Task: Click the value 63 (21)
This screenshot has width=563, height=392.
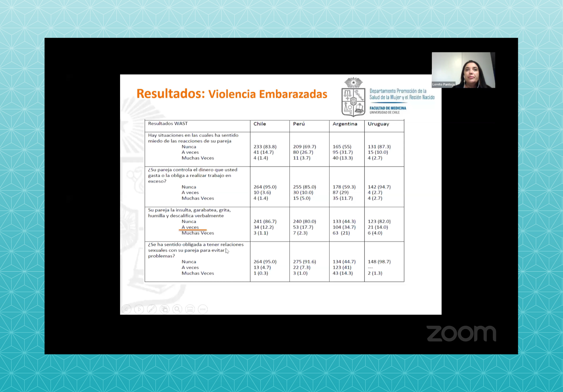Action: [341, 233]
